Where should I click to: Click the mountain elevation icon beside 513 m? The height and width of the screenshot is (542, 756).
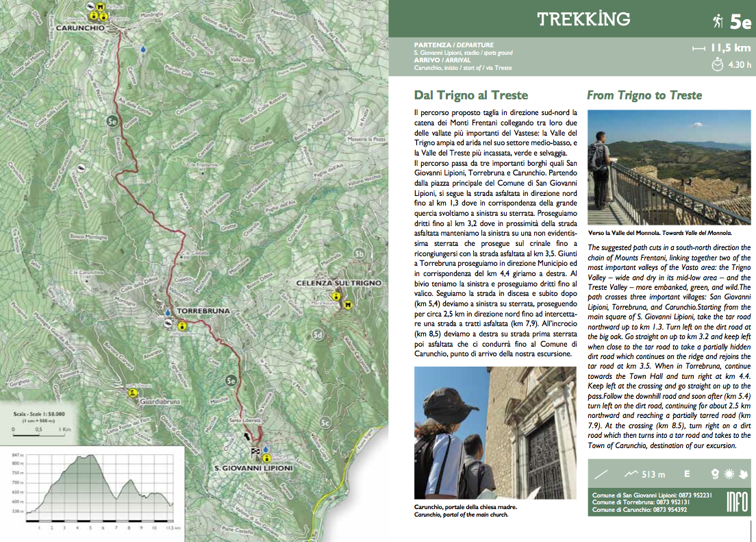point(631,473)
